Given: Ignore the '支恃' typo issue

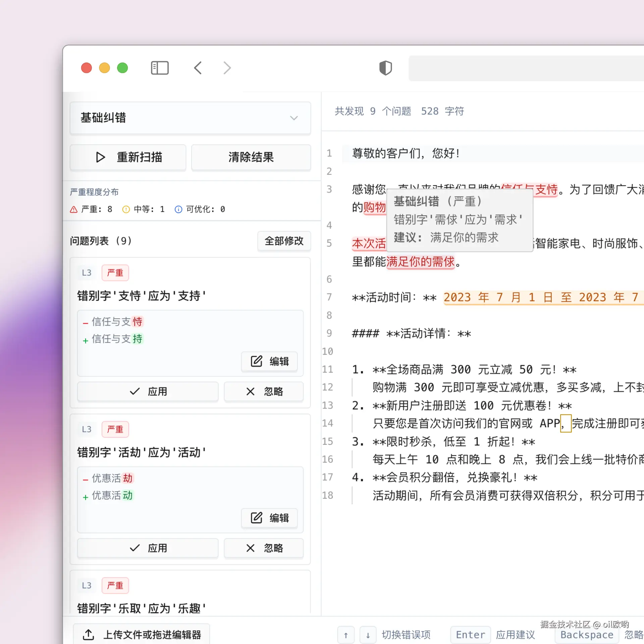Looking at the screenshot, I should click(x=264, y=391).
